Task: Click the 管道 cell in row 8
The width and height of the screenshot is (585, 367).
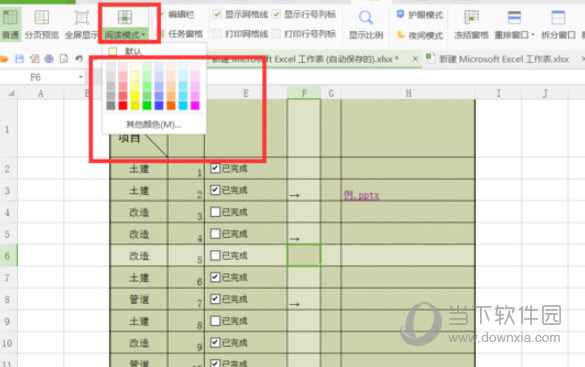Action: click(139, 299)
